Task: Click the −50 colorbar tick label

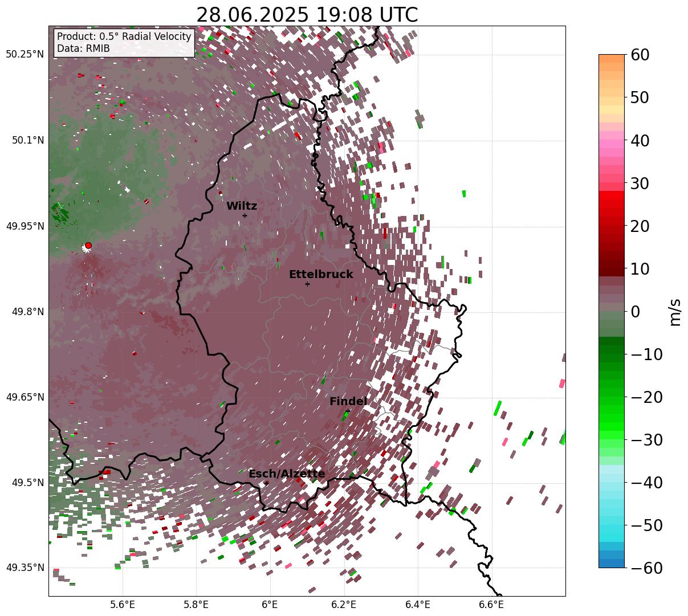Action: [646, 525]
